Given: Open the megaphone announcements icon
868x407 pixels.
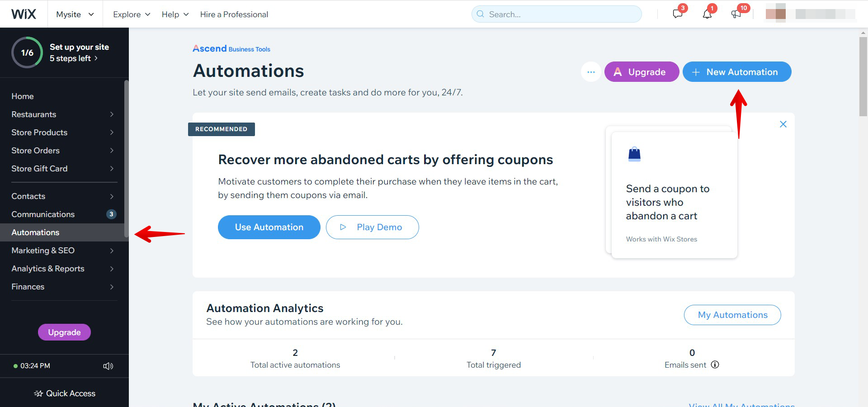Looking at the screenshot, I should coord(736,14).
